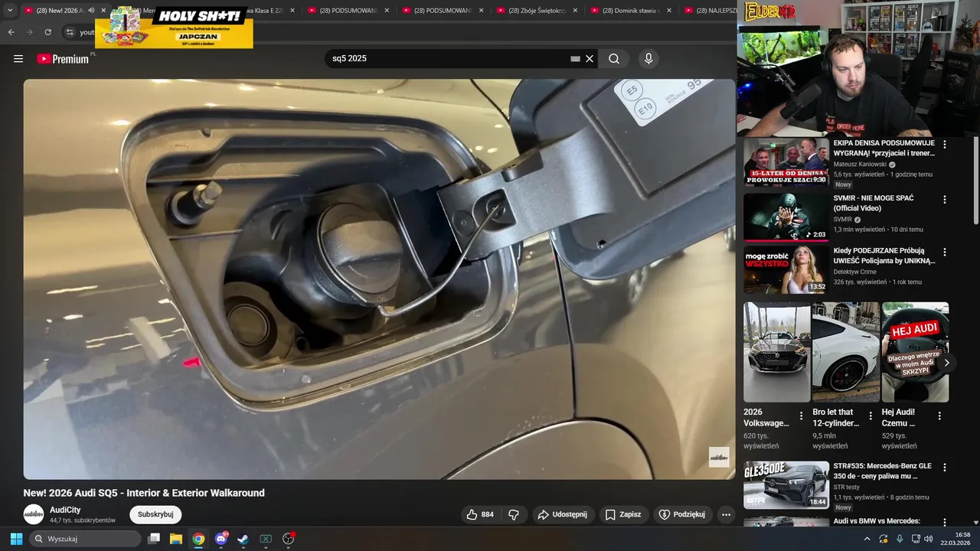
Task: Click the Podziękuj thanks button
Action: (x=682, y=514)
